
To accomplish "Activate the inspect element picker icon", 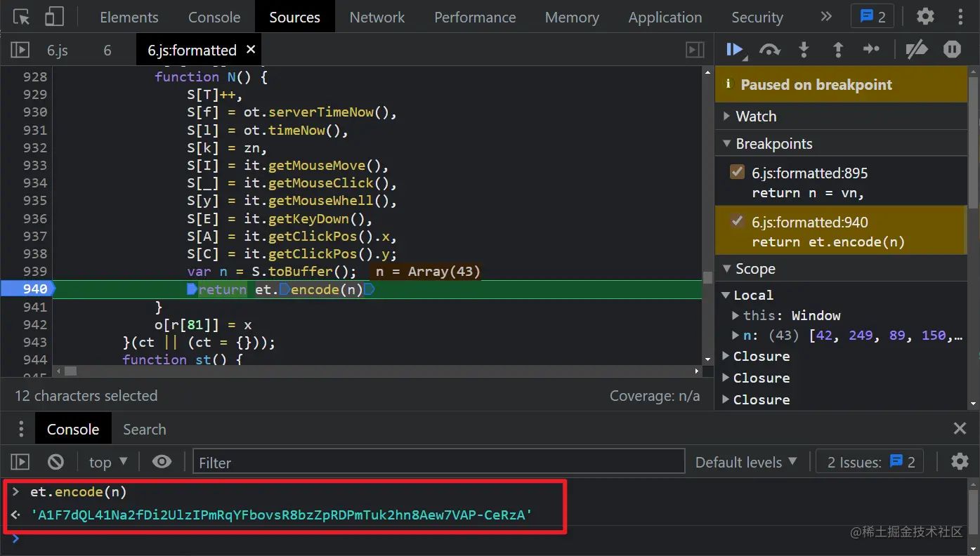I will tap(22, 17).
